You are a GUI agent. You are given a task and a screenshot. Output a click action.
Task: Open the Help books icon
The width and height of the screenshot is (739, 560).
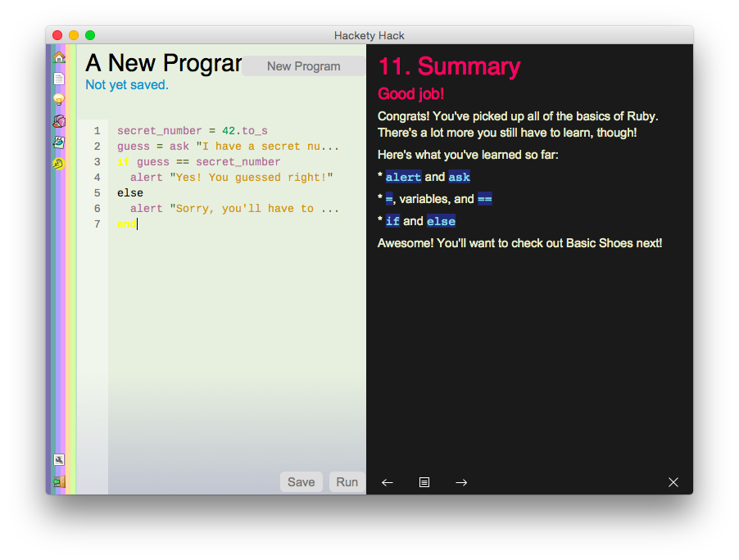coord(59,121)
